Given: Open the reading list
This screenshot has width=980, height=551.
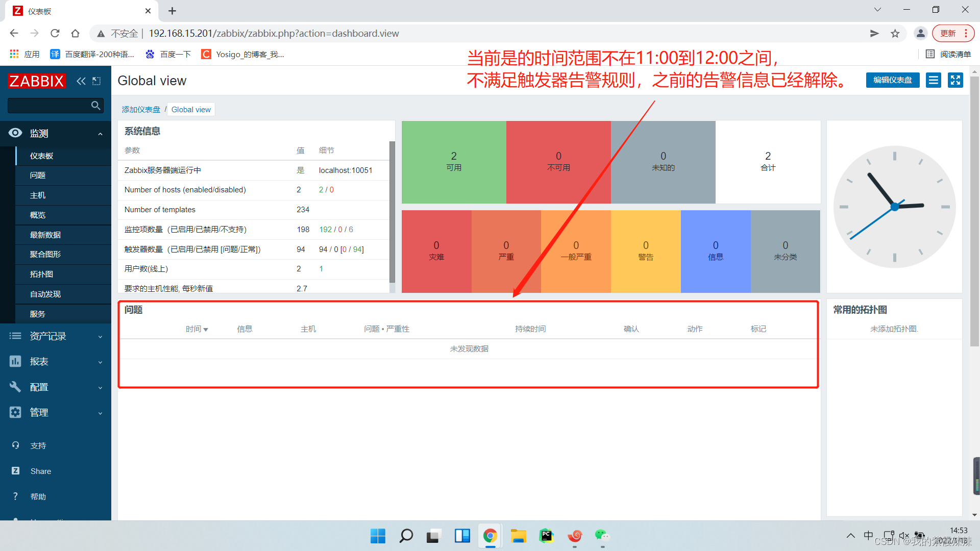Looking at the screenshot, I should (948, 54).
